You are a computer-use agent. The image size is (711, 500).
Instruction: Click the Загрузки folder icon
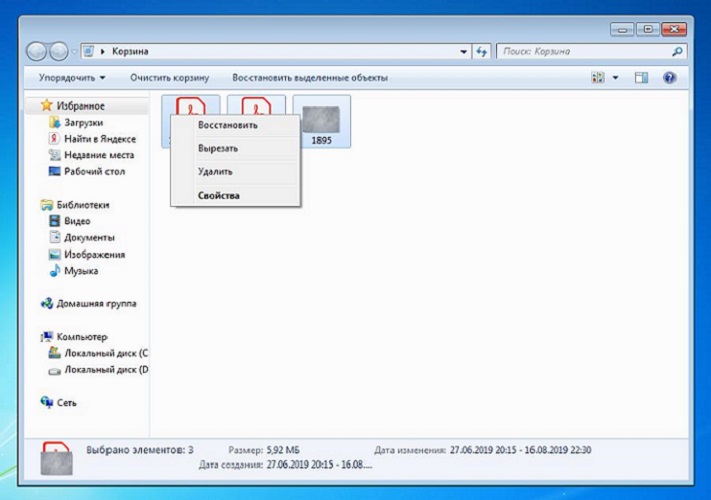(54, 122)
